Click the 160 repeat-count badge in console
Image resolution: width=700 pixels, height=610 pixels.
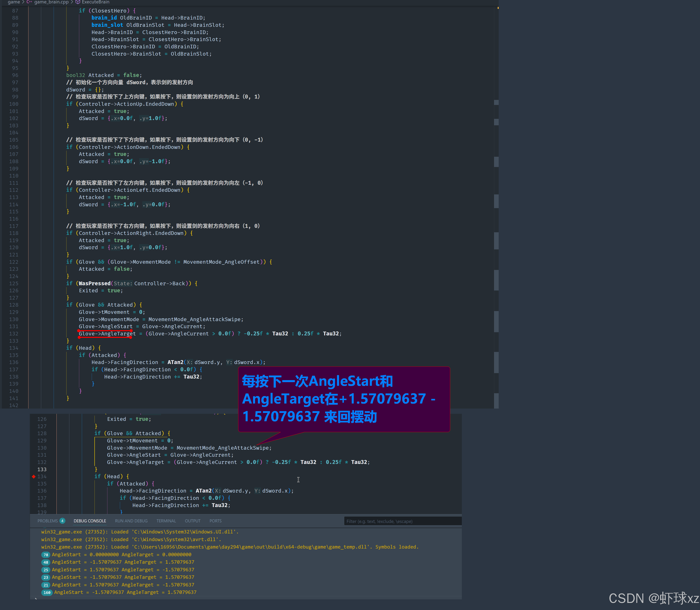47,593
